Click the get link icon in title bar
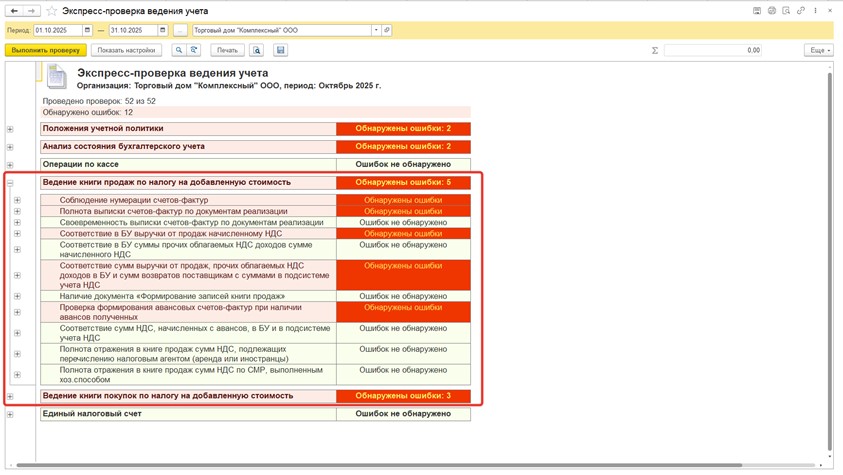Image resolution: width=843 pixels, height=475 pixels. [x=801, y=11]
